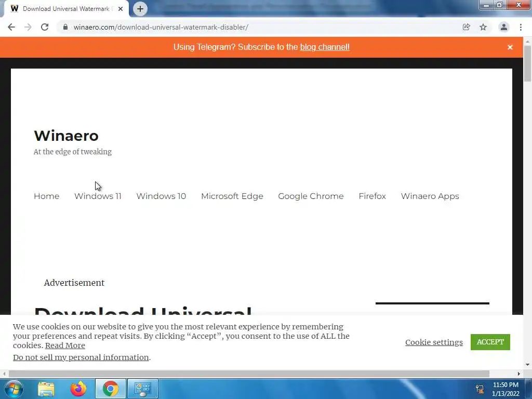Restore down the Chrome window
The width and height of the screenshot is (532, 399).
(499, 5)
